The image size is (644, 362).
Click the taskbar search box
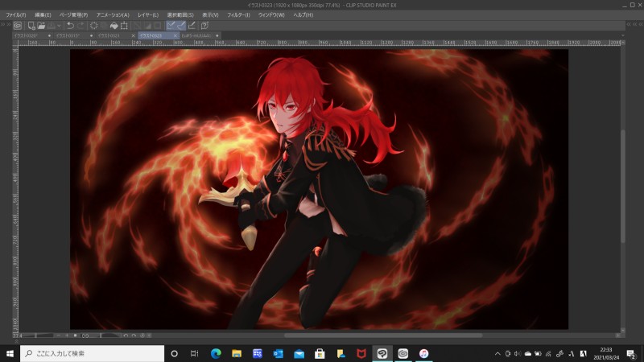tap(92, 353)
